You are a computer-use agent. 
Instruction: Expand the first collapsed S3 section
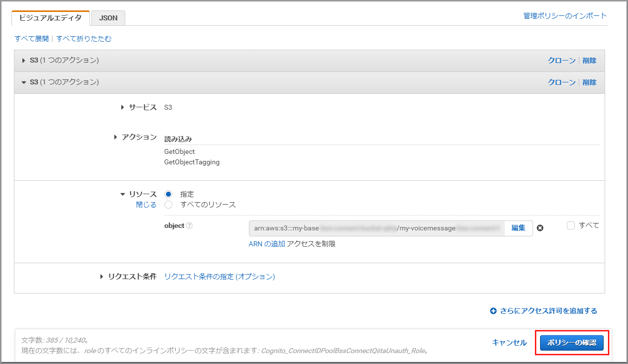coord(23,61)
